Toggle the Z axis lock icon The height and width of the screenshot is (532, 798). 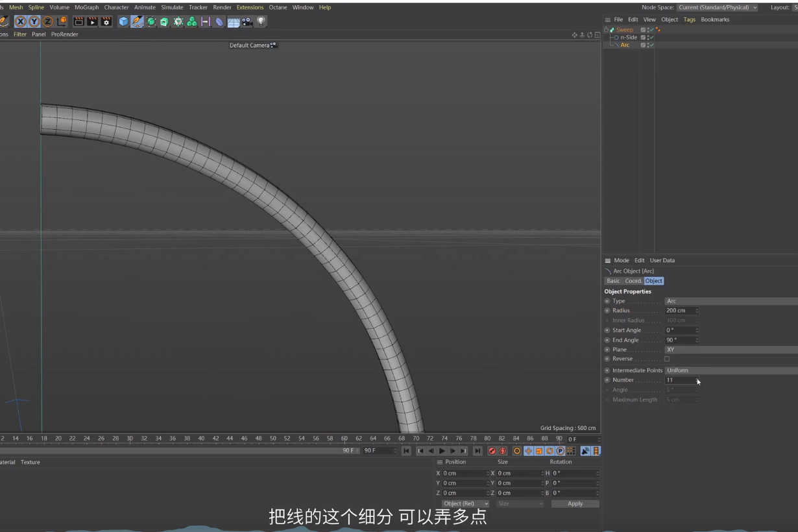(48, 21)
